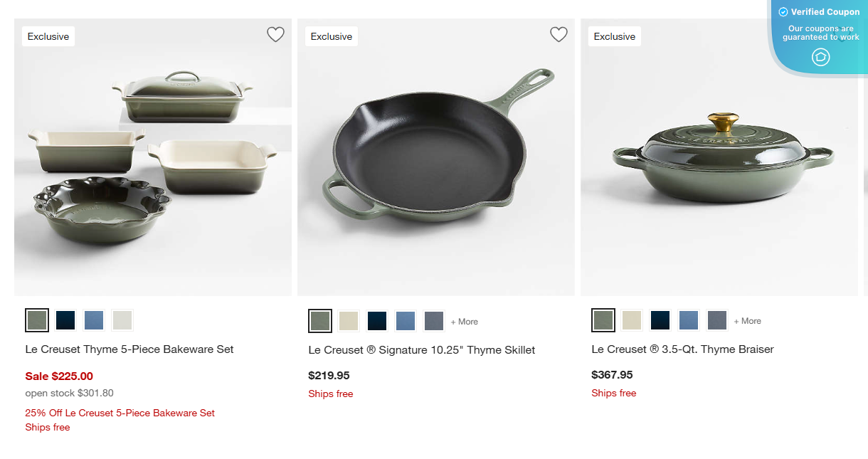Open the Le Creuset Thyme 5-Piece Bakeware Set page

(129, 349)
